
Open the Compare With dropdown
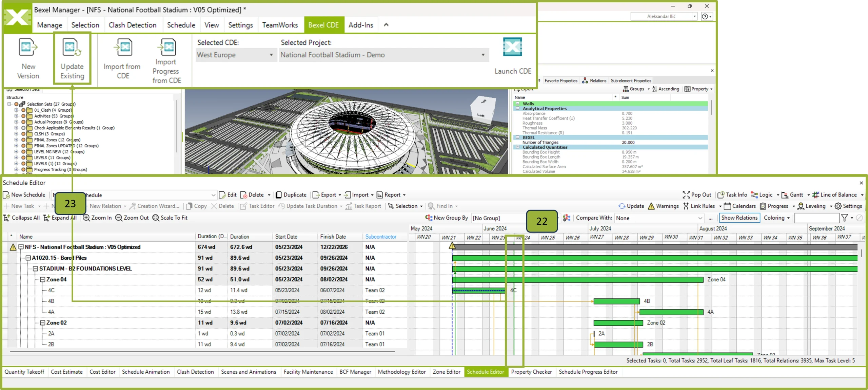tap(659, 218)
